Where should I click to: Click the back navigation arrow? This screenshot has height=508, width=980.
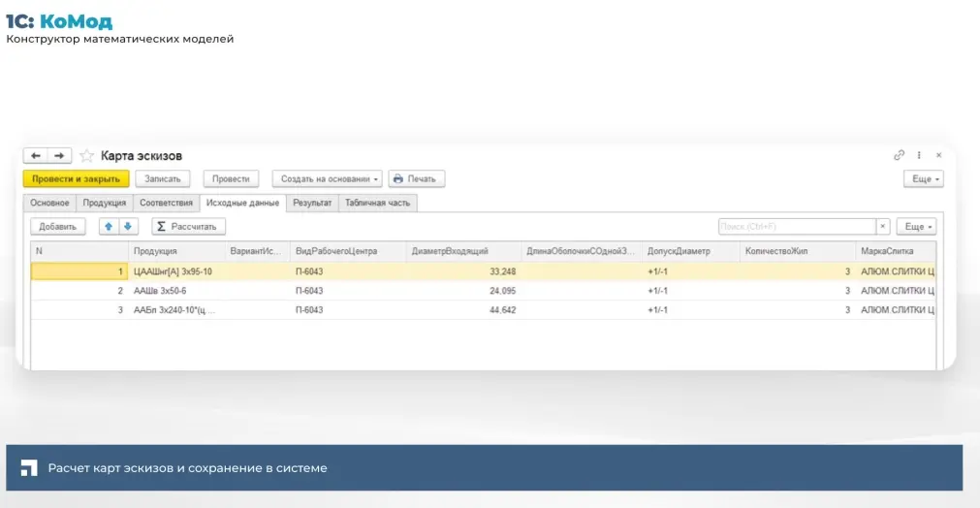36,156
